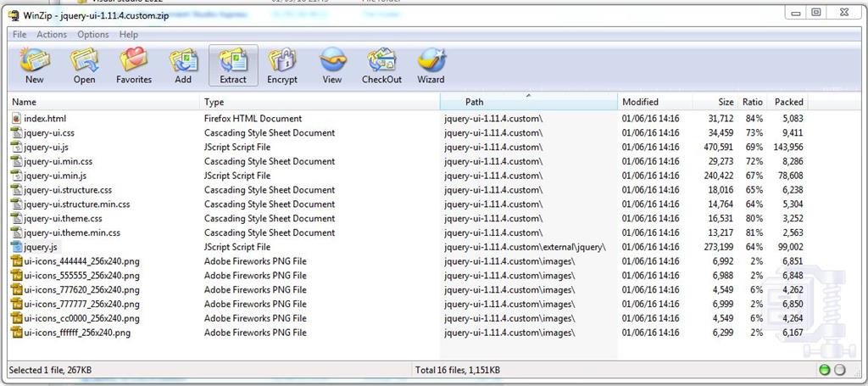Click the selected jquery.js file icon
This screenshot has width=868, height=386.
tap(16, 247)
